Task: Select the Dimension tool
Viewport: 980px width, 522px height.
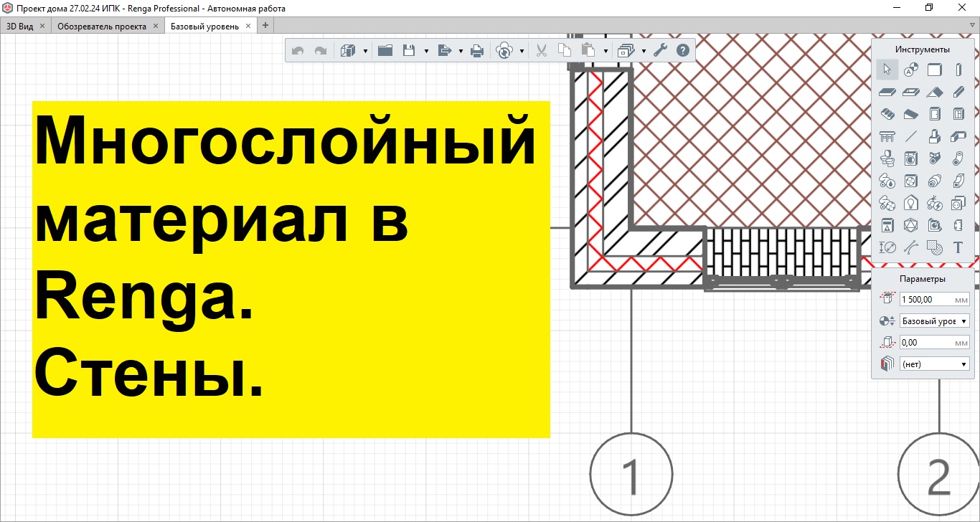Action: [x=887, y=247]
